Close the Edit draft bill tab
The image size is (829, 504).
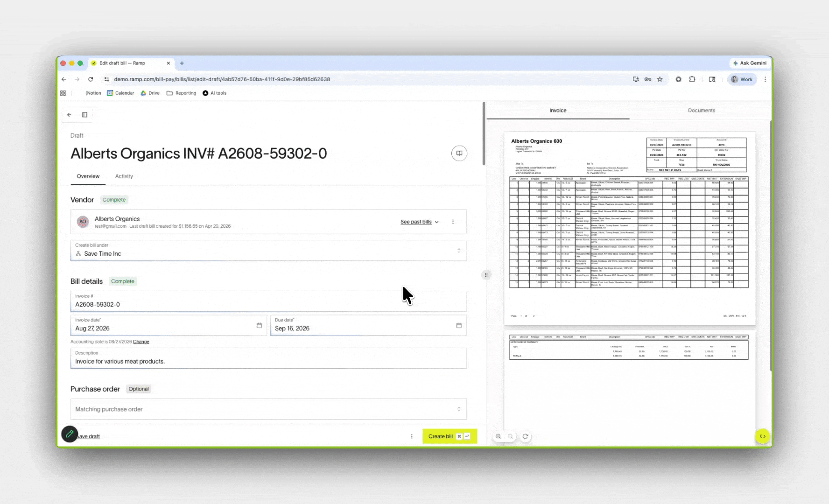point(169,63)
